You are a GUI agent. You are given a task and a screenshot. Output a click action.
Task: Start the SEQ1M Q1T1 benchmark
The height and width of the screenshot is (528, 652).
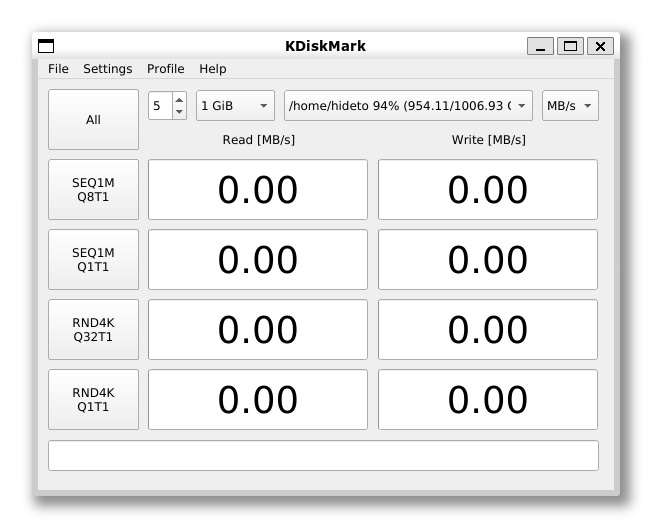(x=93, y=259)
